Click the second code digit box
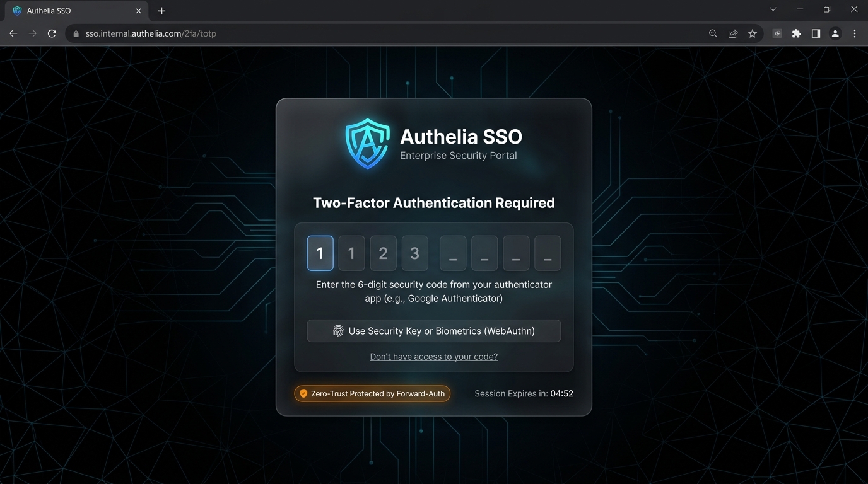This screenshot has width=868, height=484. point(351,253)
